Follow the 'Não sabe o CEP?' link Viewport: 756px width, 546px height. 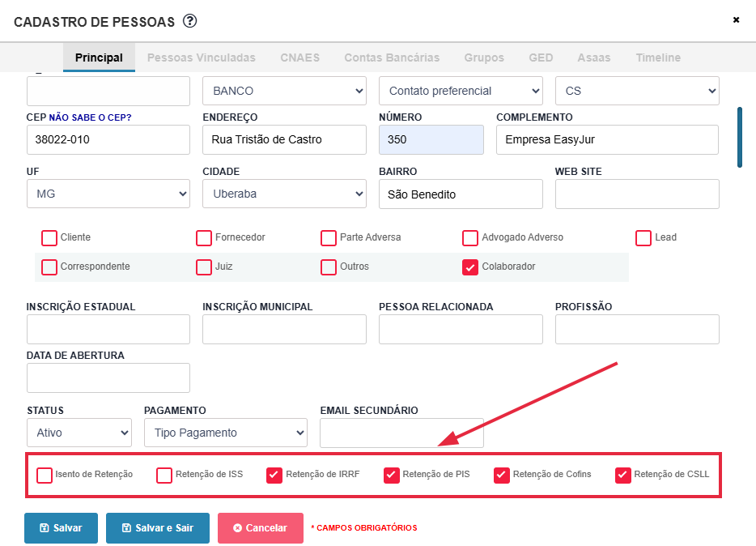pyautogui.click(x=90, y=117)
